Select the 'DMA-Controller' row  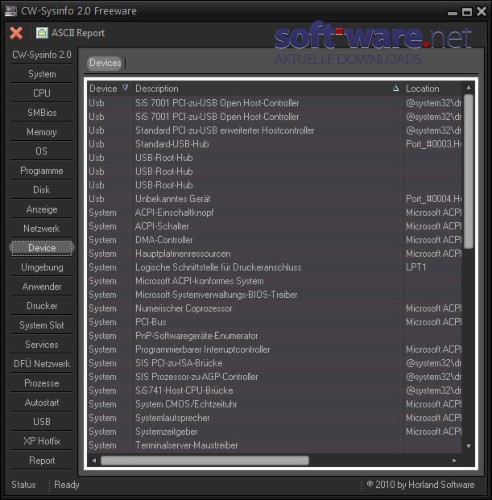pos(275,240)
